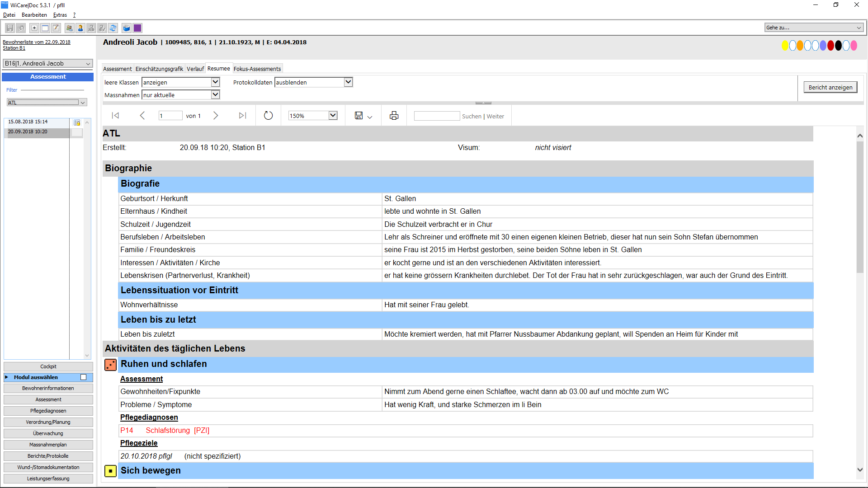This screenshot has width=868, height=488.
Task: Go to last report page
Action: (242, 116)
